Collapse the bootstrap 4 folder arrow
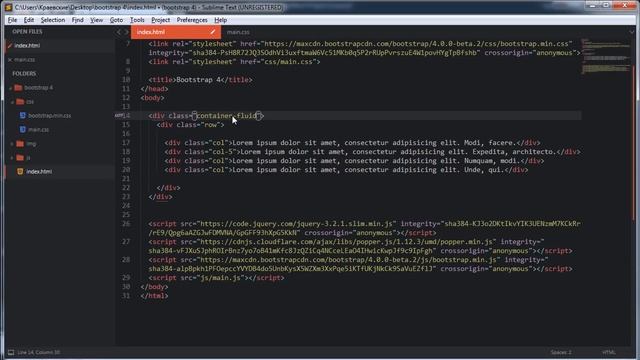Screen dimensions: 640x360 [x=11, y=88]
